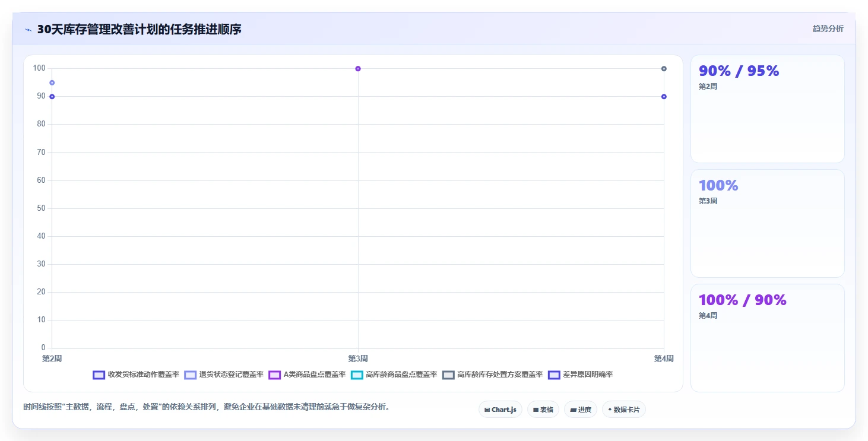Select the 90 data point at 第4周
This screenshot has height=441, width=868.
pos(664,96)
